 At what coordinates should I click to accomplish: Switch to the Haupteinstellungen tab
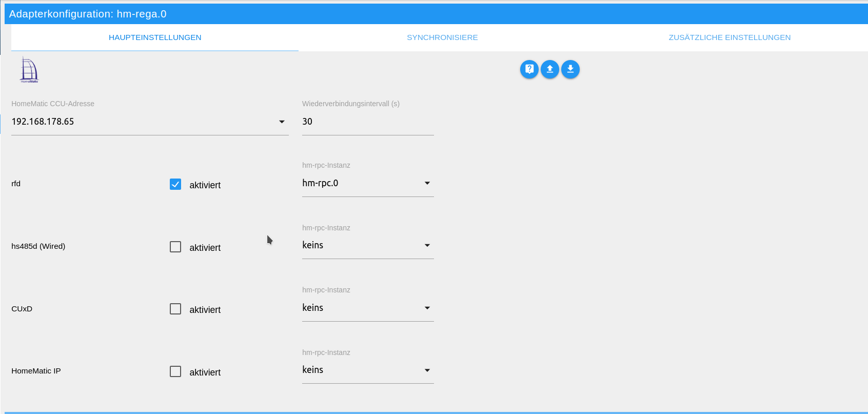click(x=155, y=37)
